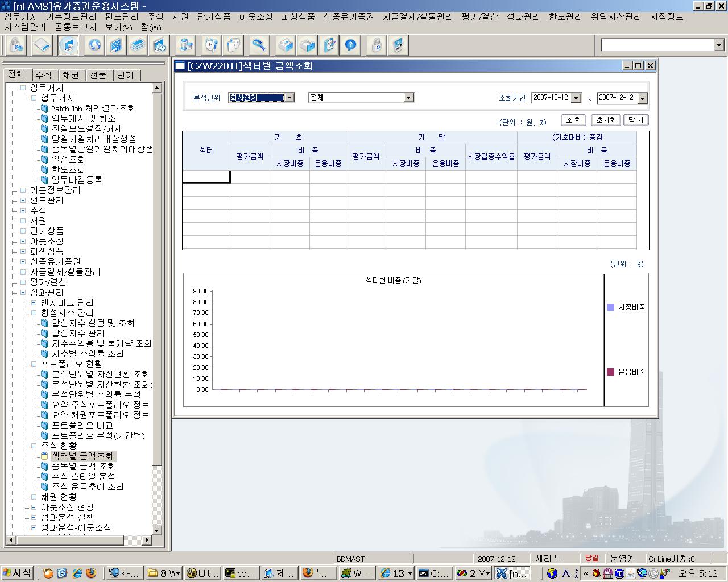This screenshot has width=728, height=582.
Task: Select the alarm clock icon in the toolbar
Action: point(210,45)
